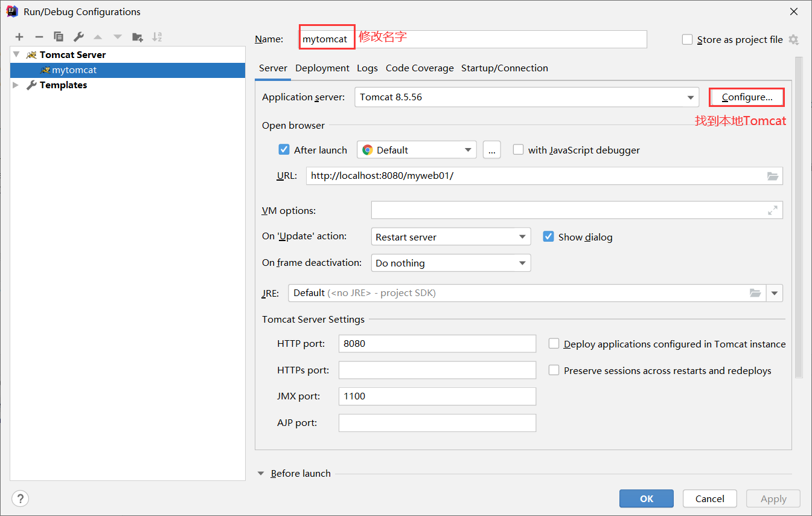Viewport: 812px width, 516px height.
Task: Uncheck the Show dialog checkbox
Action: coord(548,236)
